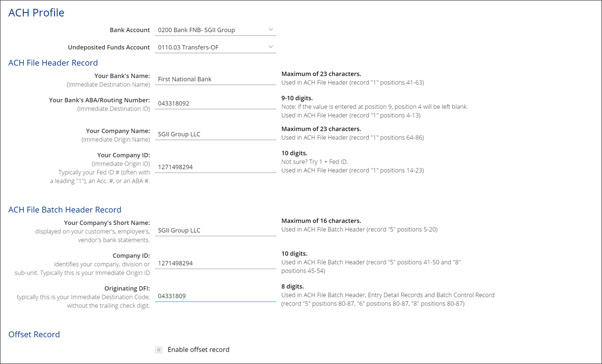Click the '(Immediate Destination Name)' sublabel
Viewport: 602px width, 364px height.
[x=108, y=84]
